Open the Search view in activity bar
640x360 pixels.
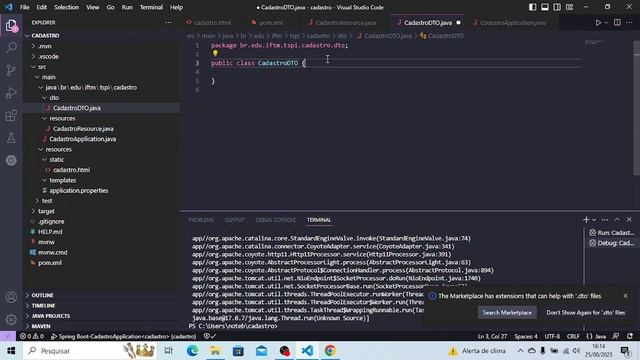click(x=11, y=48)
